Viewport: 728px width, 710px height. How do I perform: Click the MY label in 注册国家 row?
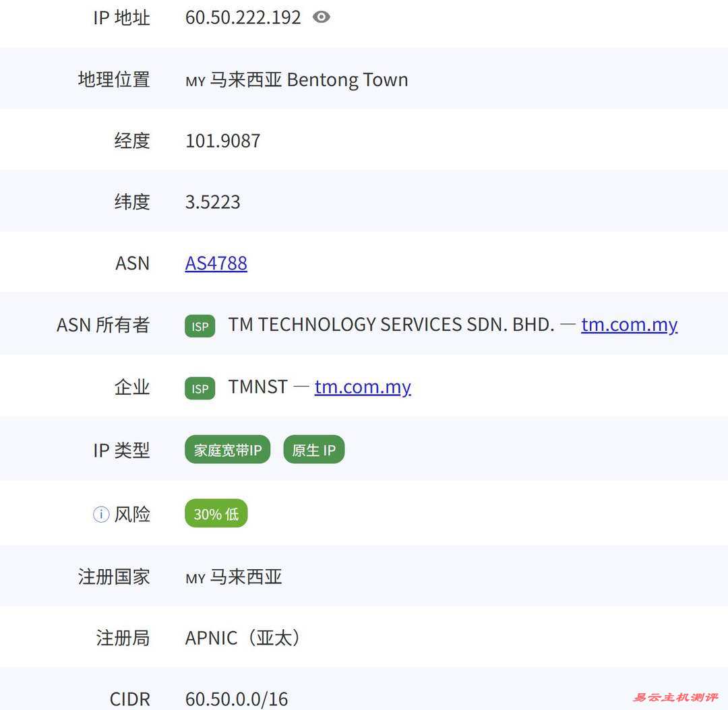click(x=194, y=578)
